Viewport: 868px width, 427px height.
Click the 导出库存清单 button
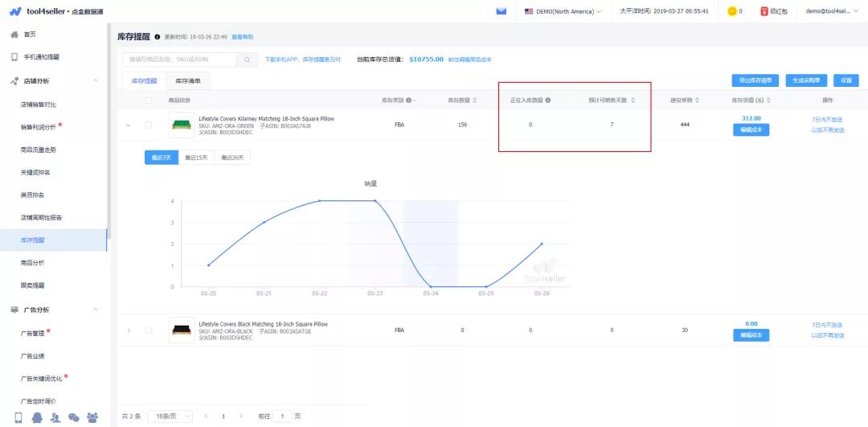pos(755,80)
